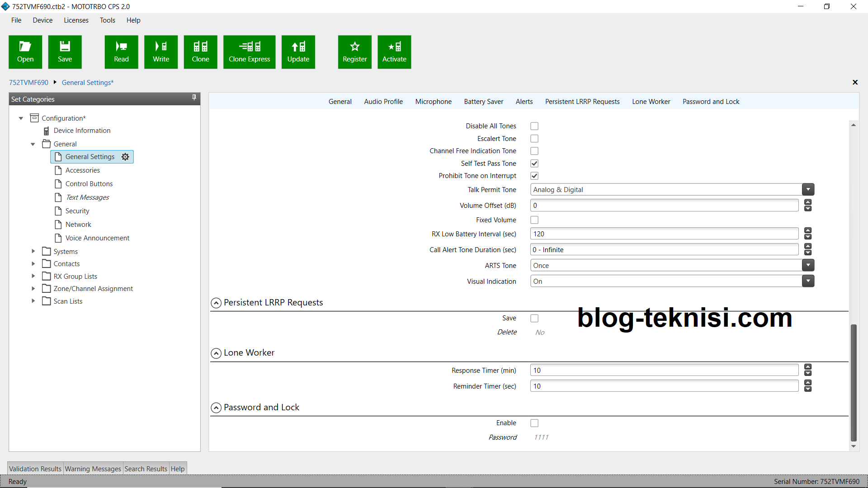Screen dimensions: 868x488
Task: Pin the Set Categories panel
Action: (194, 98)
